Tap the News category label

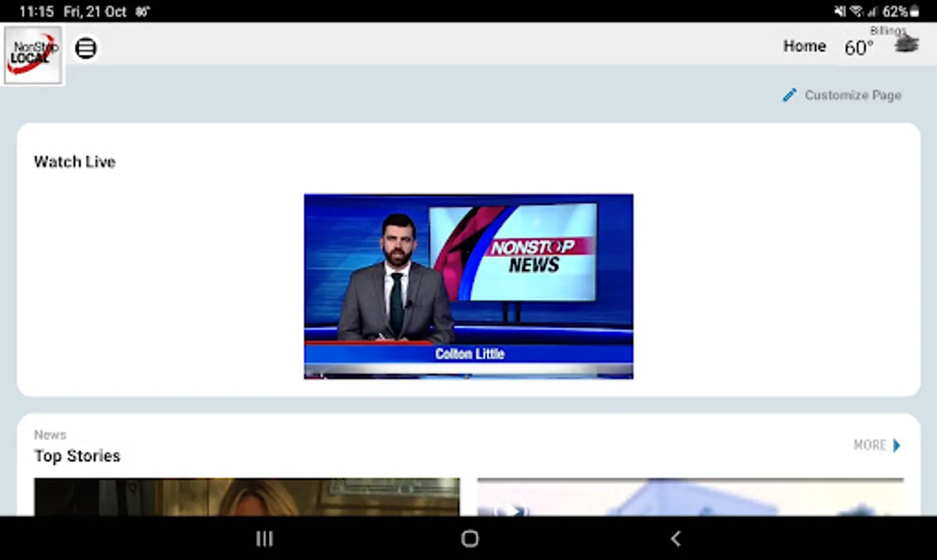pyautogui.click(x=50, y=435)
